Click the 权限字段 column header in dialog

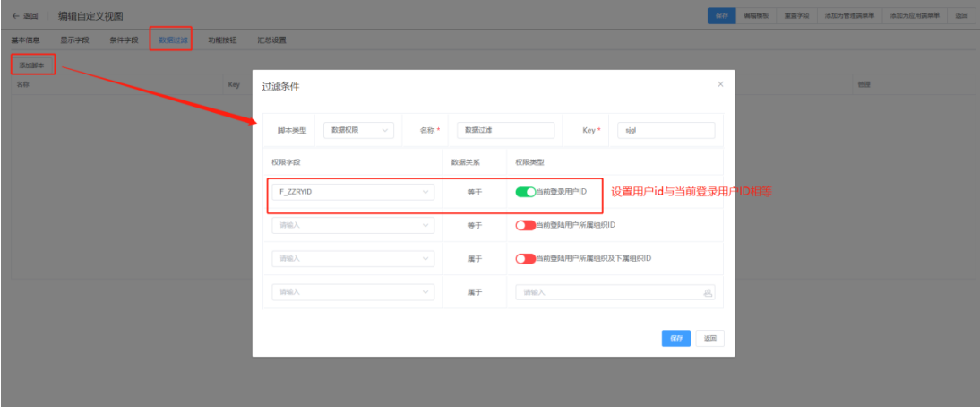click(x=287, y=162)
